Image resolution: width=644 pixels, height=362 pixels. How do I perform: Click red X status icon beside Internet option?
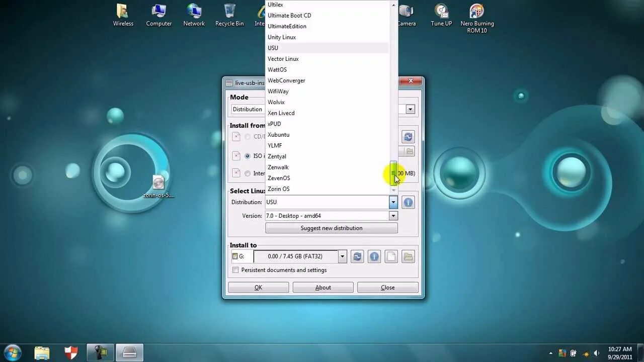[236, 173]
